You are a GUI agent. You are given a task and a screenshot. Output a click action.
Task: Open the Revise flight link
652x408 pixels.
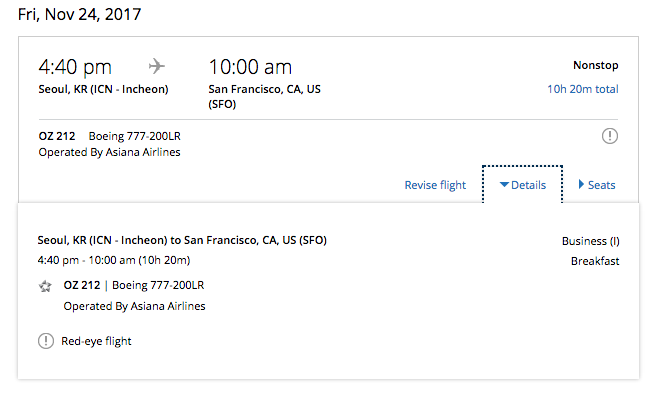coord(435,185)
